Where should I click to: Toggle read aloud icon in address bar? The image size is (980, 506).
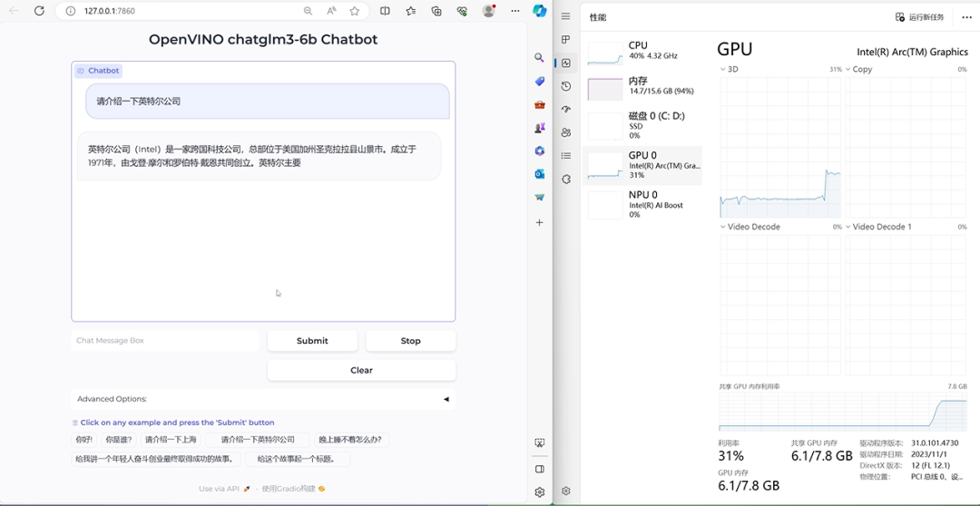click(331, 11)
